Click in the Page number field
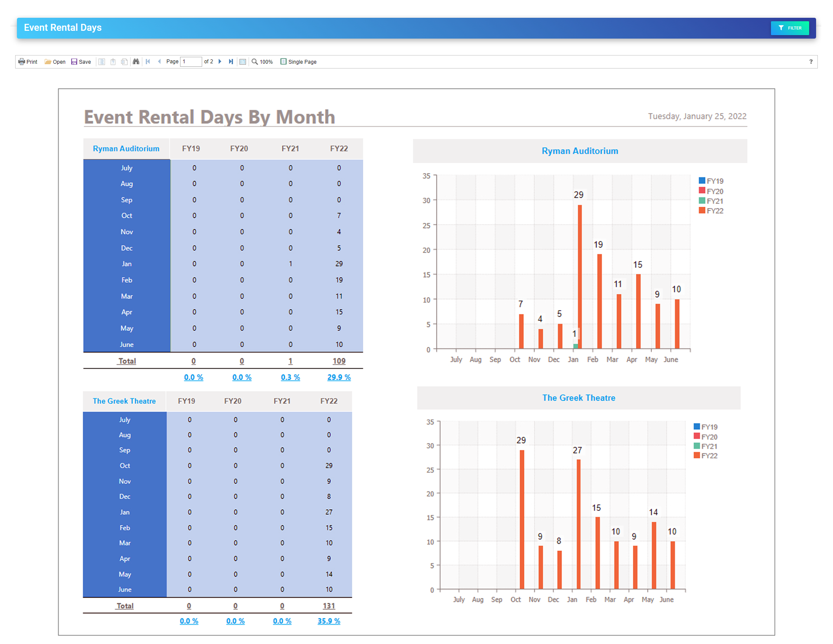The height and width of the screenshot is (644, 833). (191, 62)
